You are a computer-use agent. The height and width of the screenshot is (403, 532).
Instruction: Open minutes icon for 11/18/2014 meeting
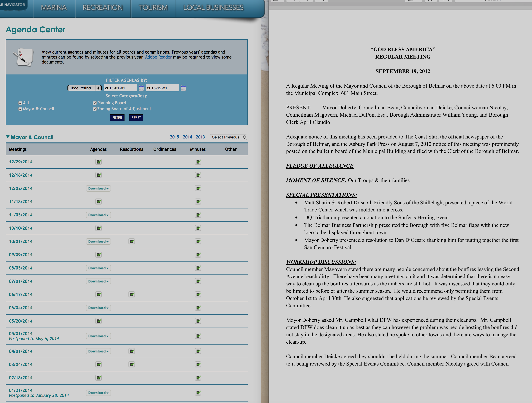(198, 201)
